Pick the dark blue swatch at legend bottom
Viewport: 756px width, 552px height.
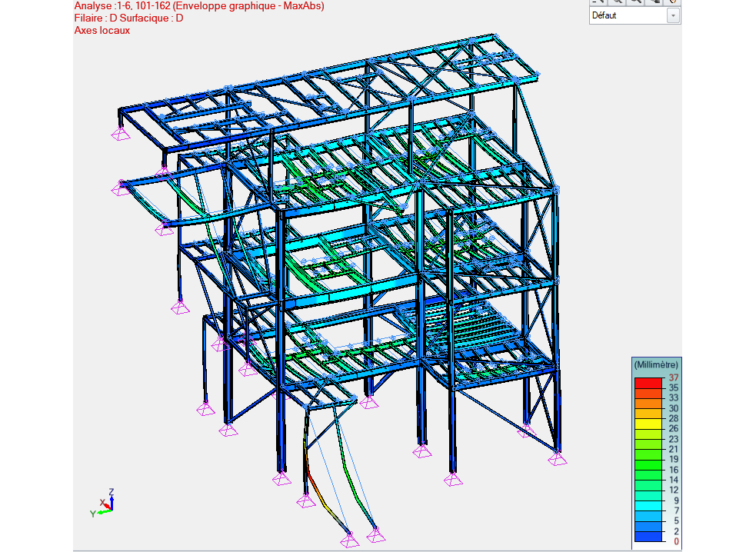[647, 536]
